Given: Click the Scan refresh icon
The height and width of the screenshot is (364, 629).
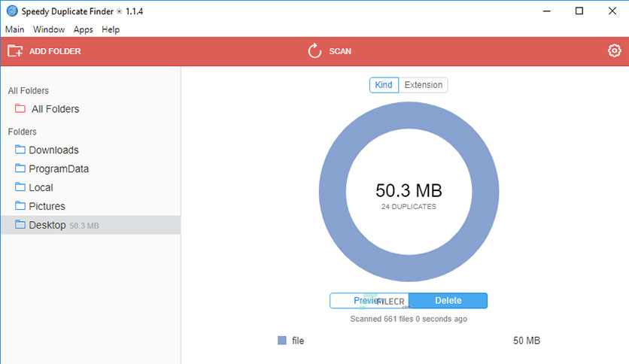Looking at the screenshot, I should pyautogui.click(x=315, y=51).
